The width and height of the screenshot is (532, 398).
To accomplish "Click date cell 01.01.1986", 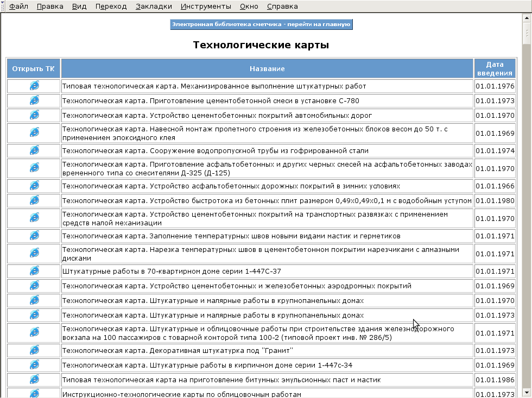I will pos(495,380).
